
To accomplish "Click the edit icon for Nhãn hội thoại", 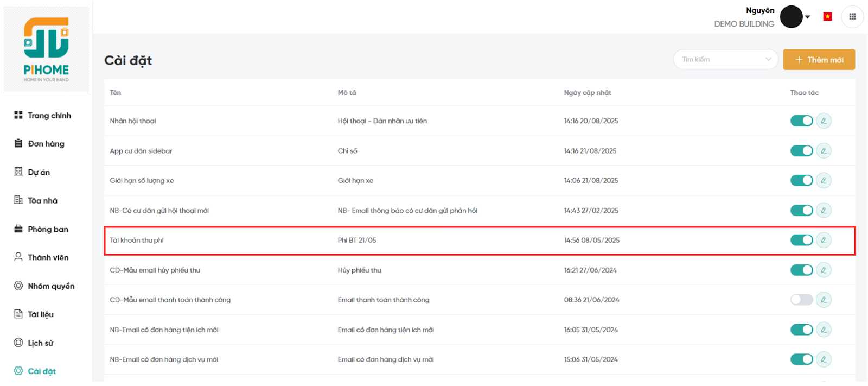I will pos(823,121).
